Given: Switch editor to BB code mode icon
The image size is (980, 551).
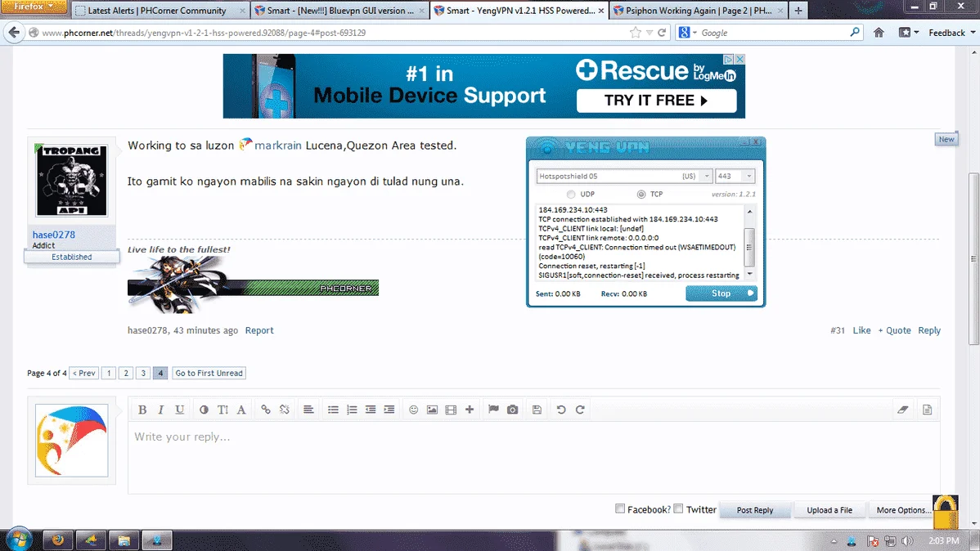Looking at the screenshot, I should click(x=928, y=410).
